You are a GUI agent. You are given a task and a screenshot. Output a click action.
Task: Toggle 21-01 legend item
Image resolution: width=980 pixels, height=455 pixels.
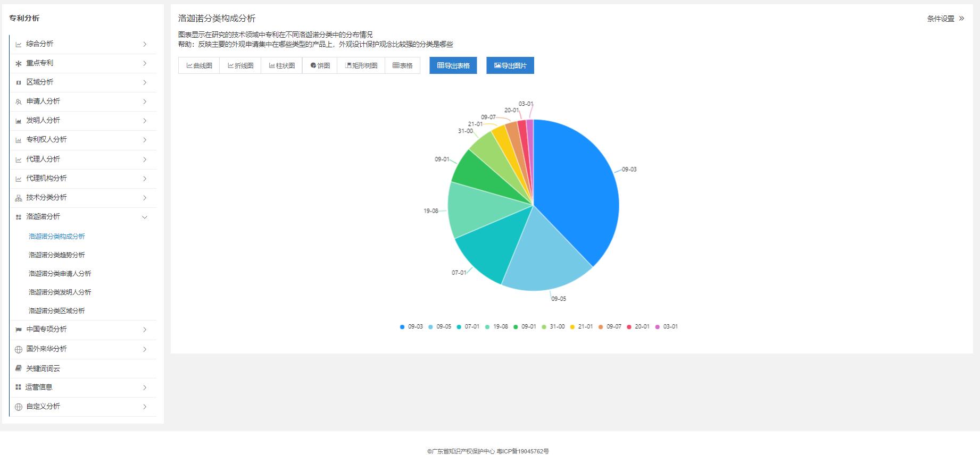(x=582, y=327)
